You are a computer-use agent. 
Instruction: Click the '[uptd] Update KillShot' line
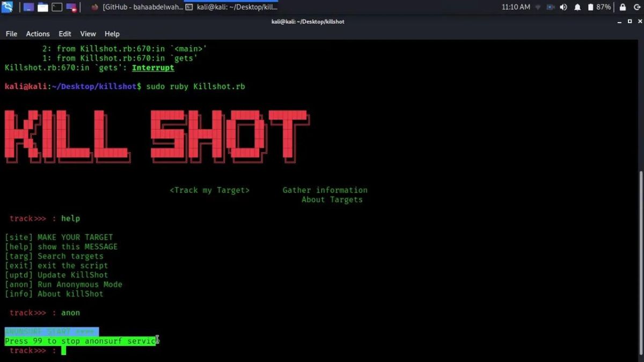(x=56, y=275)
